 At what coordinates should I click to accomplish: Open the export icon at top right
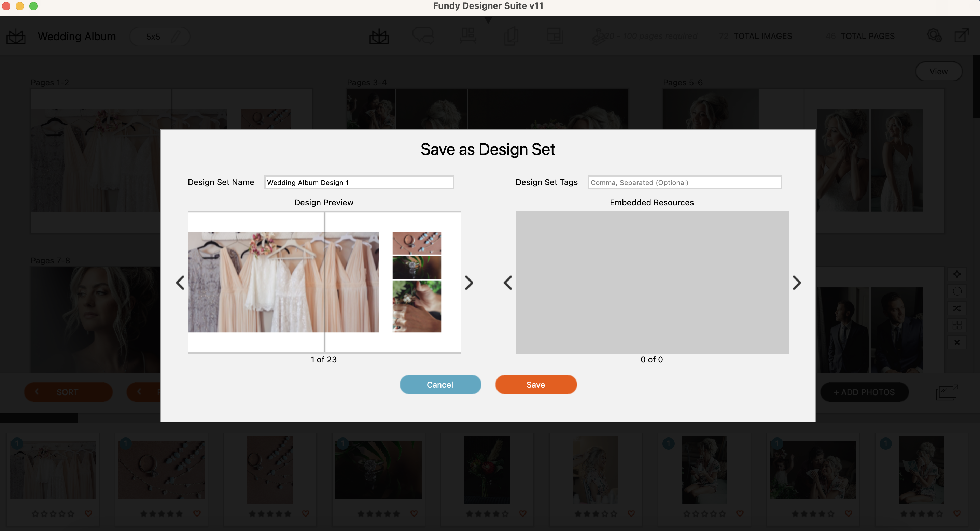961,36
